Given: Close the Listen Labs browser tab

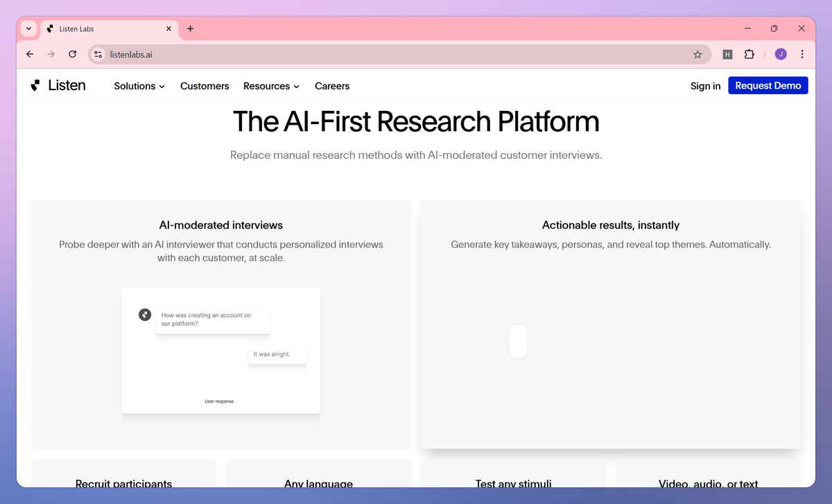Looking at the screenshot, I should (169, 29).
